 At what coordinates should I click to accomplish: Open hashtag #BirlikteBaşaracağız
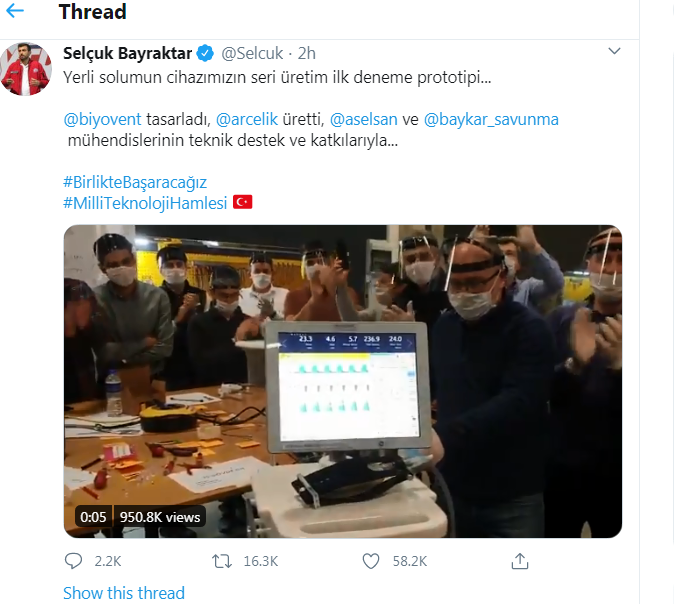(141, 183)
